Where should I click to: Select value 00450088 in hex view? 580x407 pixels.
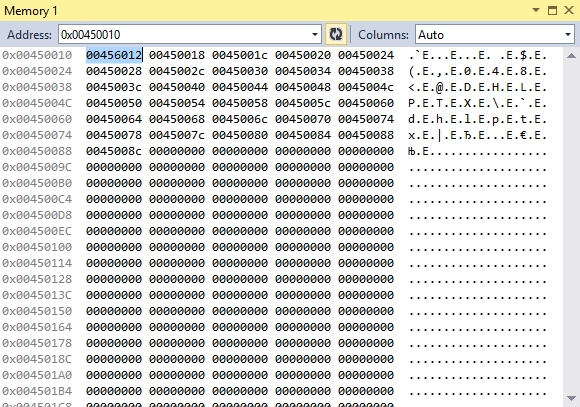[x=366, y=135]
